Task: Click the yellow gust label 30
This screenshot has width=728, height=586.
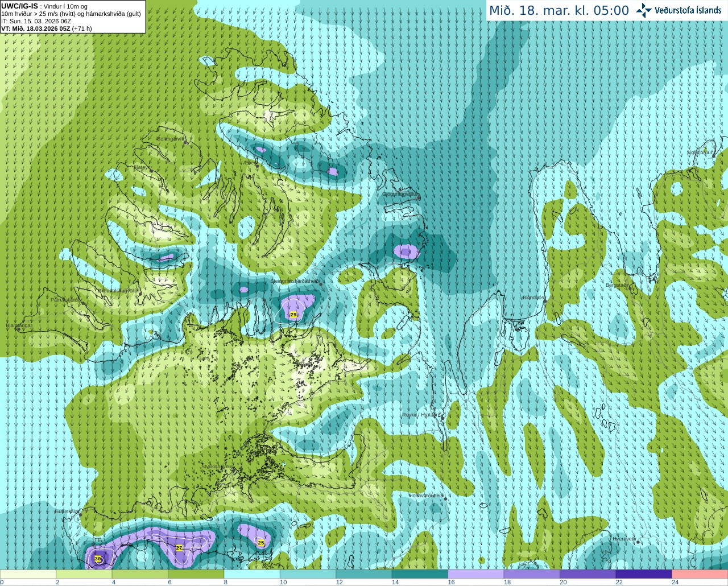Action: tap(98, 559)
